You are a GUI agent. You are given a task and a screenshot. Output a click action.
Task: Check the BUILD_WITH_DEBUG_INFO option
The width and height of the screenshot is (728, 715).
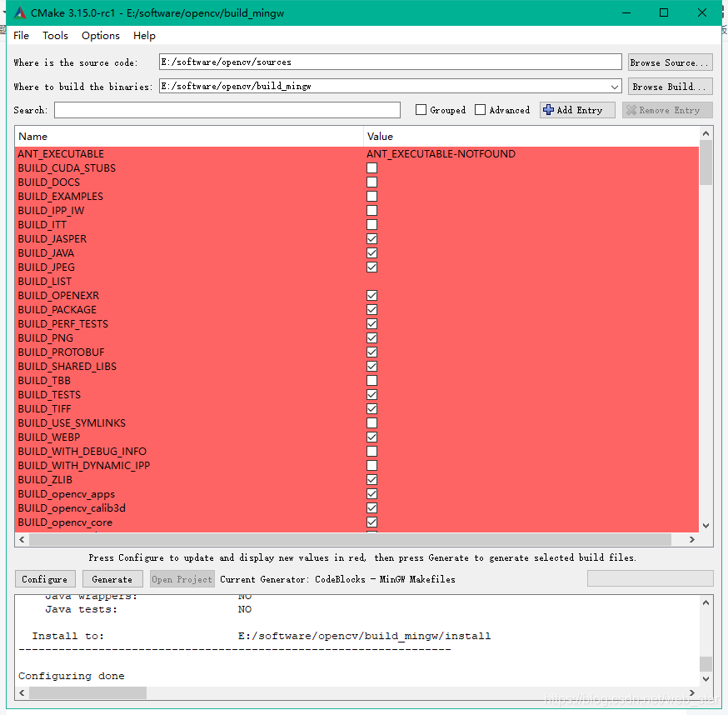(371, 452)
